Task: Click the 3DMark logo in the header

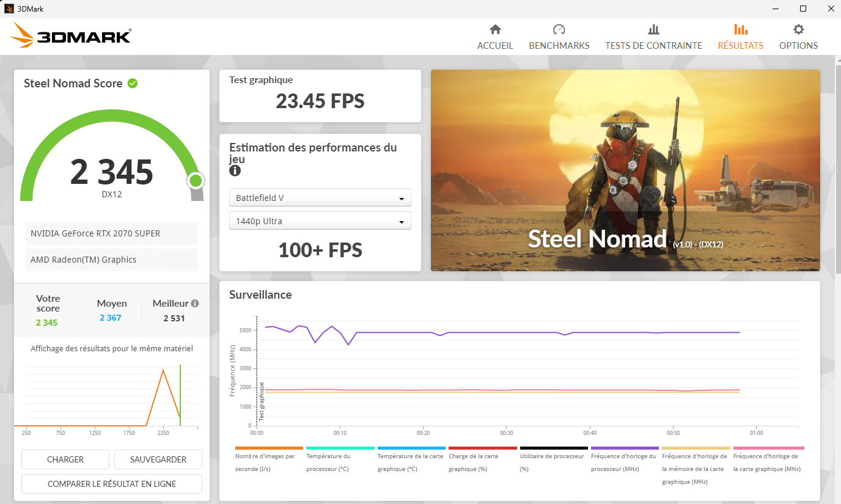Action: pyautogui.click(x=71, y=35)
